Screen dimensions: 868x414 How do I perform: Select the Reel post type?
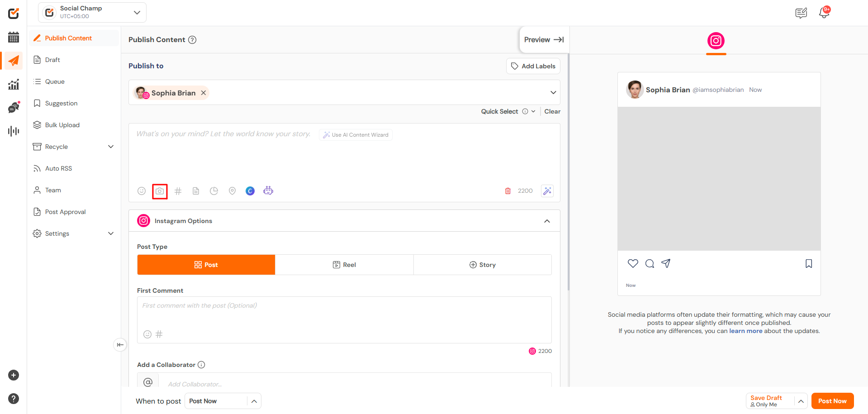(x=344, y=265)
